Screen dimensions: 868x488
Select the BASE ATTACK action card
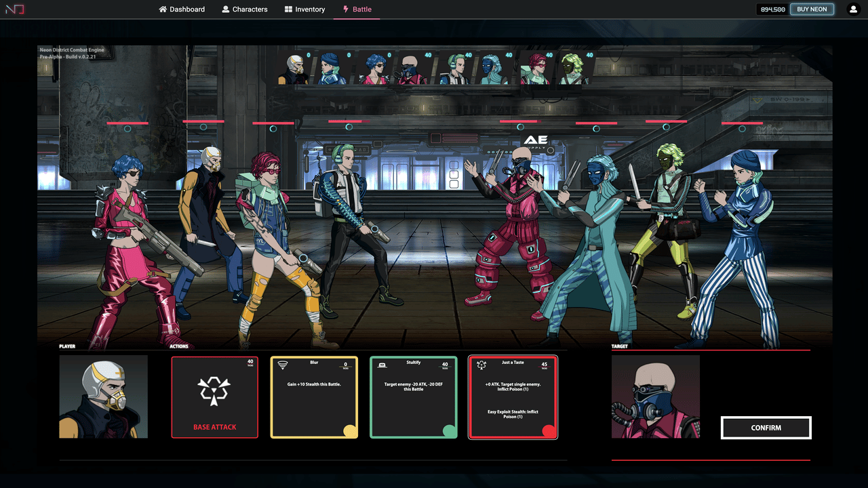[215, 398]
